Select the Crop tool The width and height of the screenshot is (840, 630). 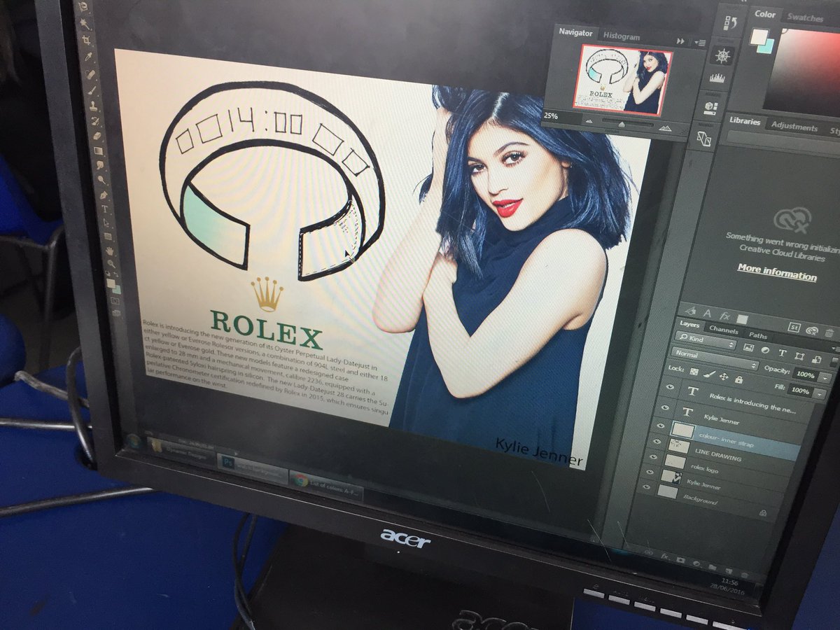click(86, 38)
